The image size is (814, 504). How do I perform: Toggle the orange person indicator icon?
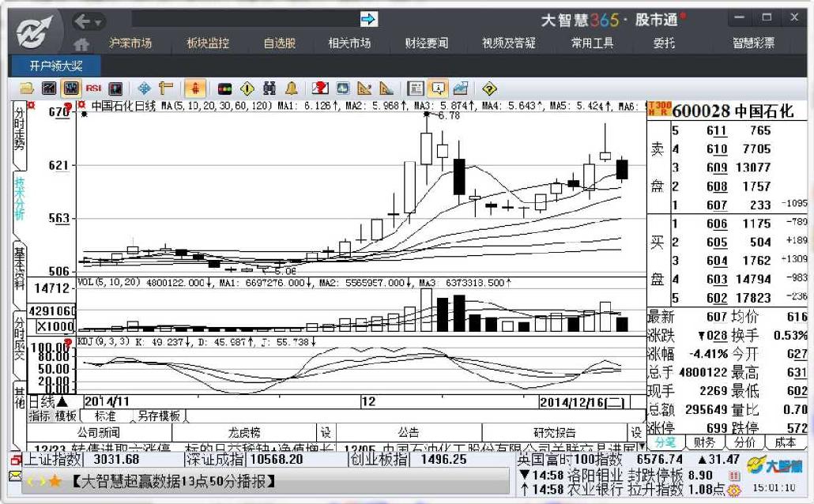pos(195,88)
